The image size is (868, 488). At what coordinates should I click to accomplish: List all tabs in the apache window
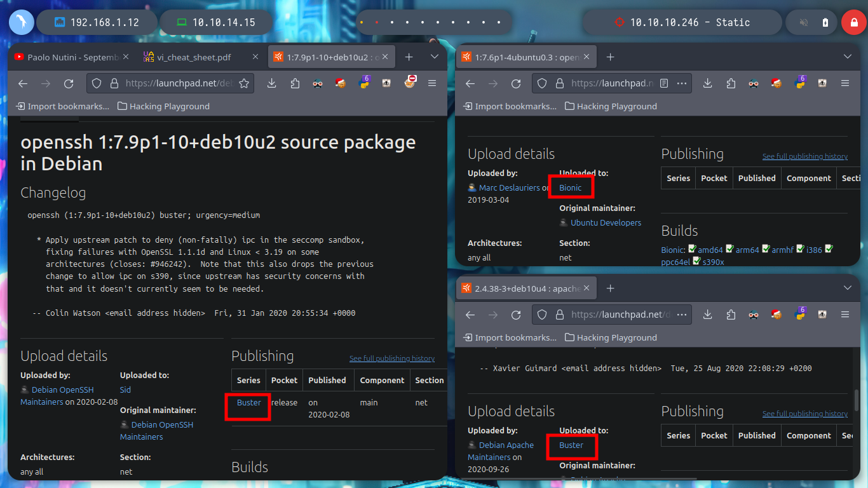(x=847, y=288)
